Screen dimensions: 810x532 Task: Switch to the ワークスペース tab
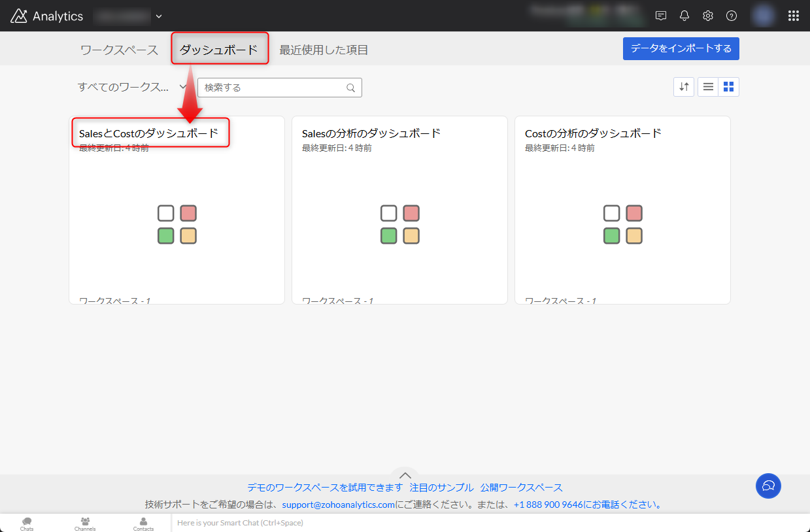pos(119,50)
